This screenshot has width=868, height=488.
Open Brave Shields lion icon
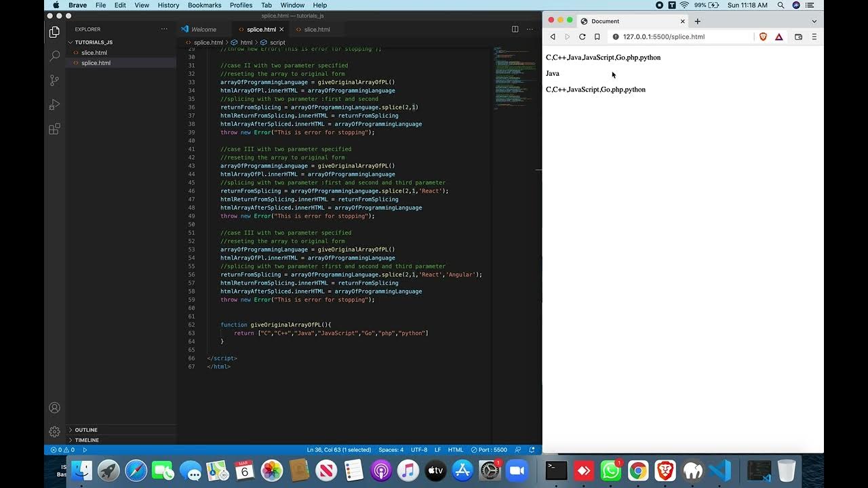tap(763, 37)
